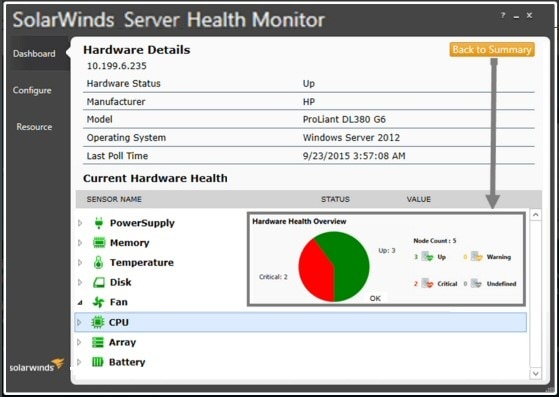Image resolution: width=559 pixels, height=397 pixels.
Task: Expand the Array sensor node
Action: pos(80,342)
